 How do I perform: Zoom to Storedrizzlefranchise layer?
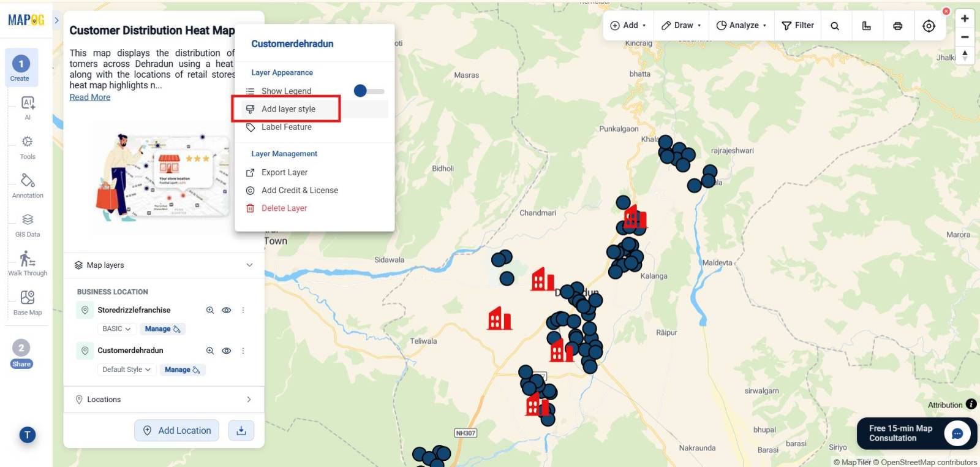point(210,310)
